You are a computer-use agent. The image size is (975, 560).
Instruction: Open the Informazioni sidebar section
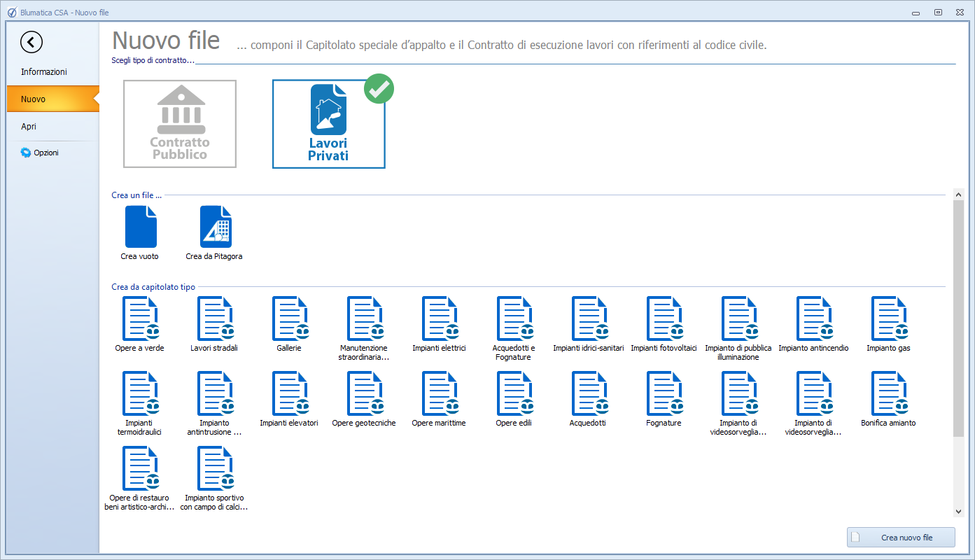44,72
